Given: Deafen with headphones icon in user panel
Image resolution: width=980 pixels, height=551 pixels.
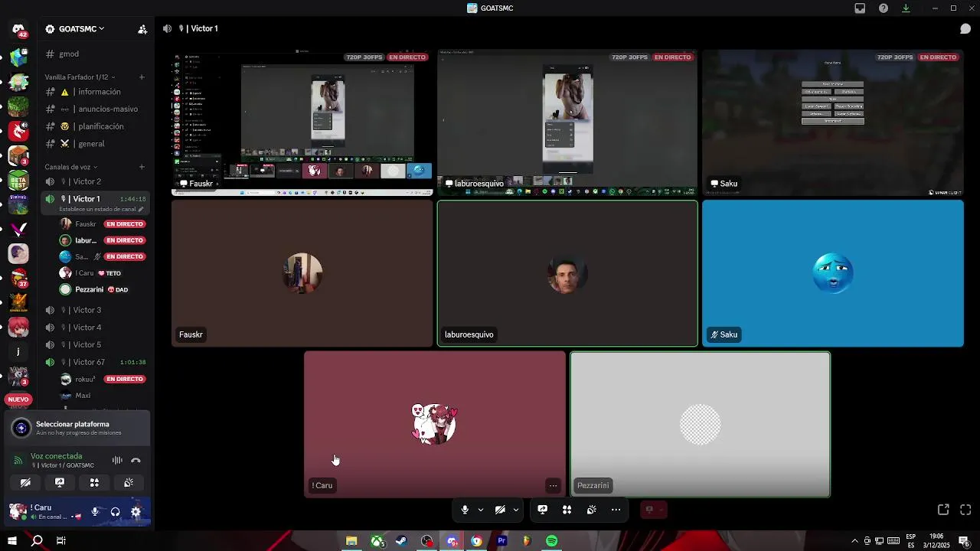Looking at the screenshot, I should (x=115, y=512).
